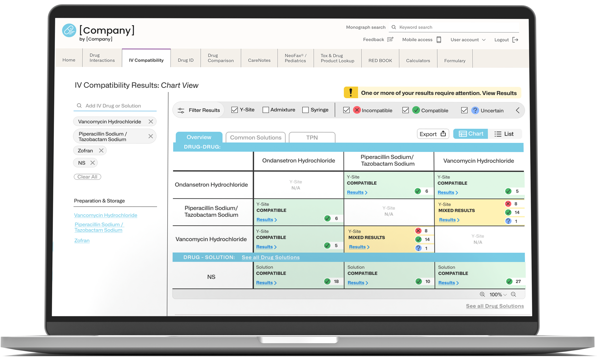Viewport: 597px width, 364px height.
Task: Click the Mobile access phone icon
Action: pyautogui.click(x=439, y=39)
